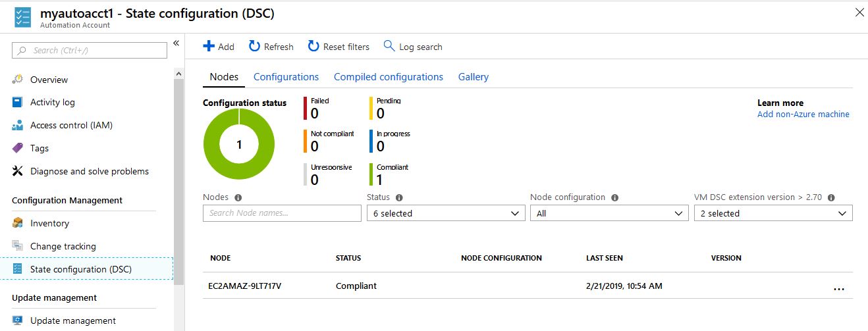The height and width of the screenshot is (331, 868).
Task: Switch to the Compiled configurations tab
Action: [x=388, y=77]
